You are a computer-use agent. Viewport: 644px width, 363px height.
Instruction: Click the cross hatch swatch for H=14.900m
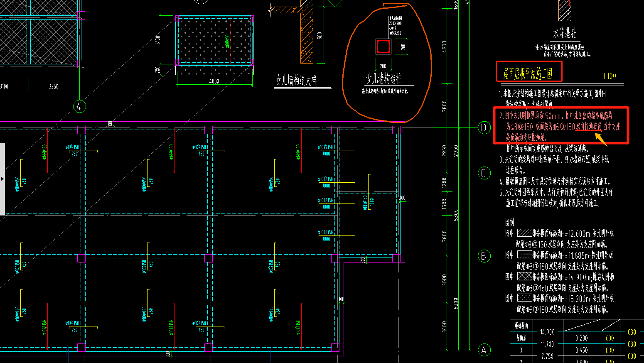pos(524,276)
